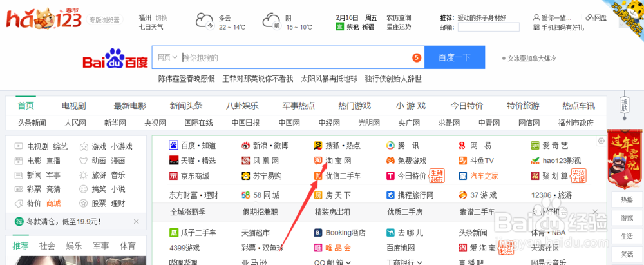Open the 优信二手车 icon
Screen dimensions: 644x265
pos(318,176)
